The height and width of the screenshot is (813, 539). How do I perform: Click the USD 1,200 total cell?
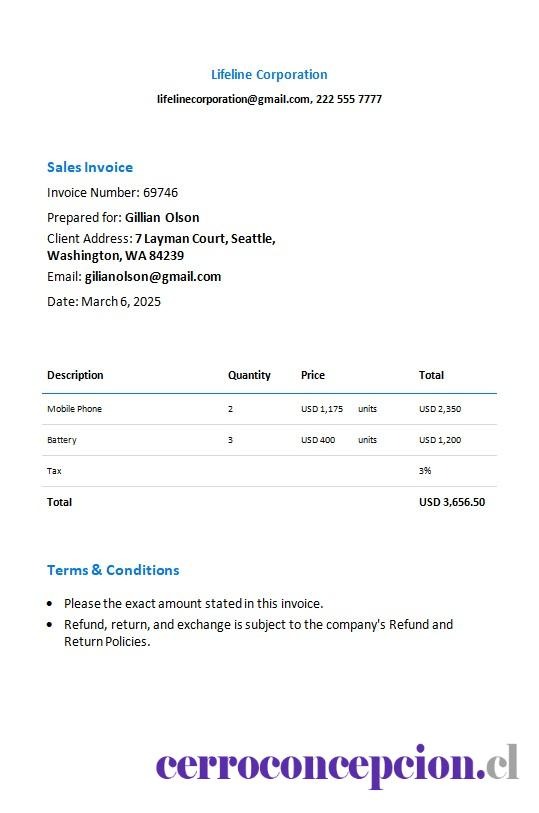pos(440,440)
